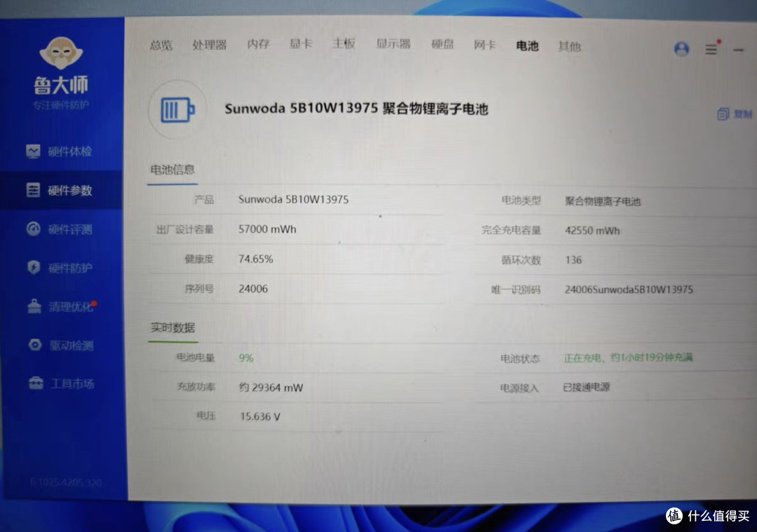757x532 pixels.
Task: Click the cycle count value 136
Action: click(573, 260)
